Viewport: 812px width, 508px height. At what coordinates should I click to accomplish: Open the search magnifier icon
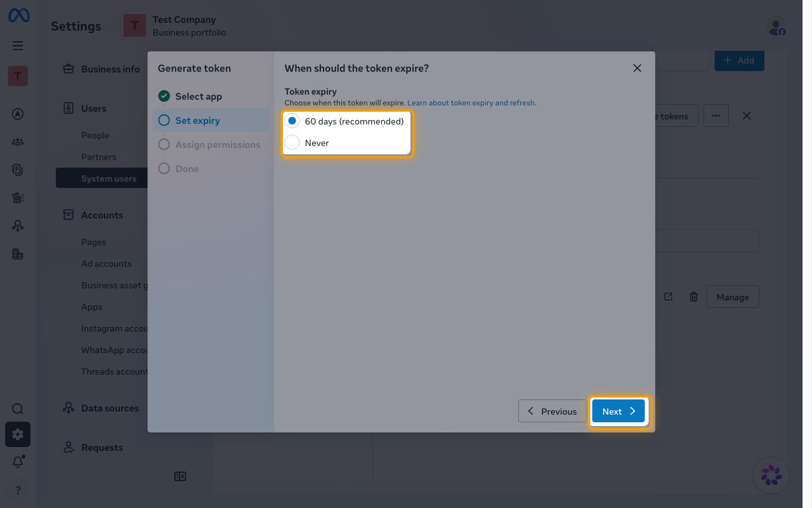click(18, 409)
